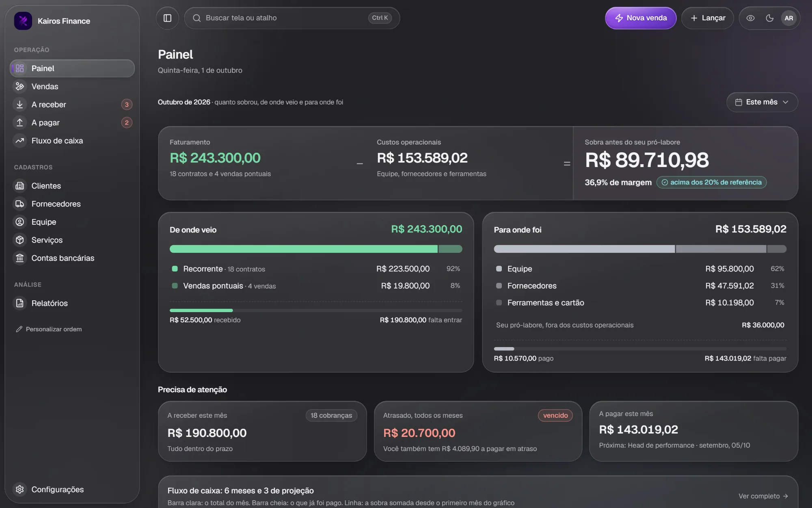Click the vencido badge

coord(555,415)
